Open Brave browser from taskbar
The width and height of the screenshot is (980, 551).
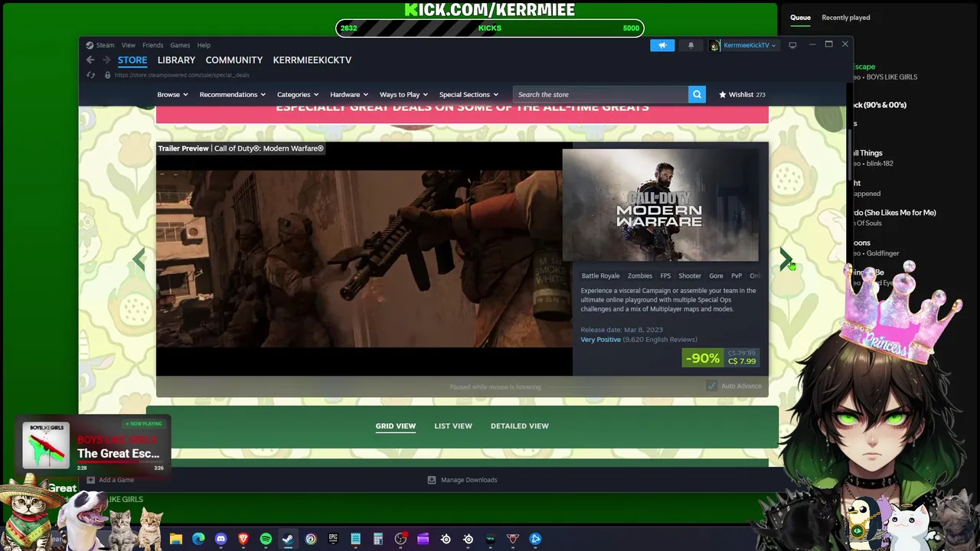(243, 539)
